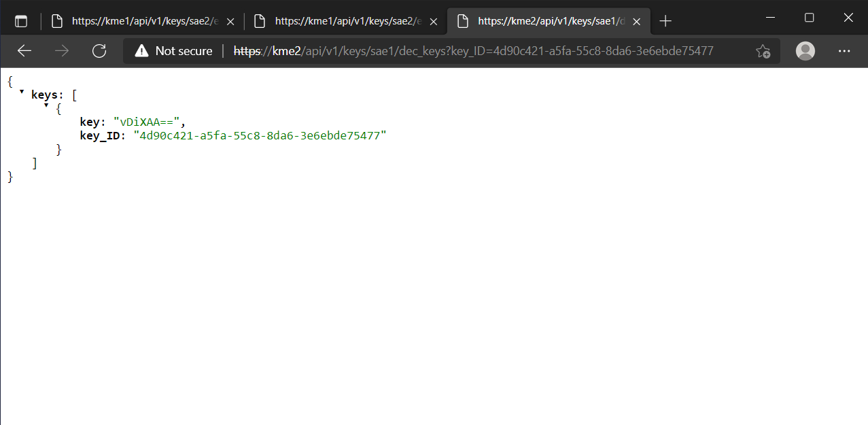Select the active kme2 sae1 tab
Image resolution: width=868 pixels, height=425 pixels.
548,21
